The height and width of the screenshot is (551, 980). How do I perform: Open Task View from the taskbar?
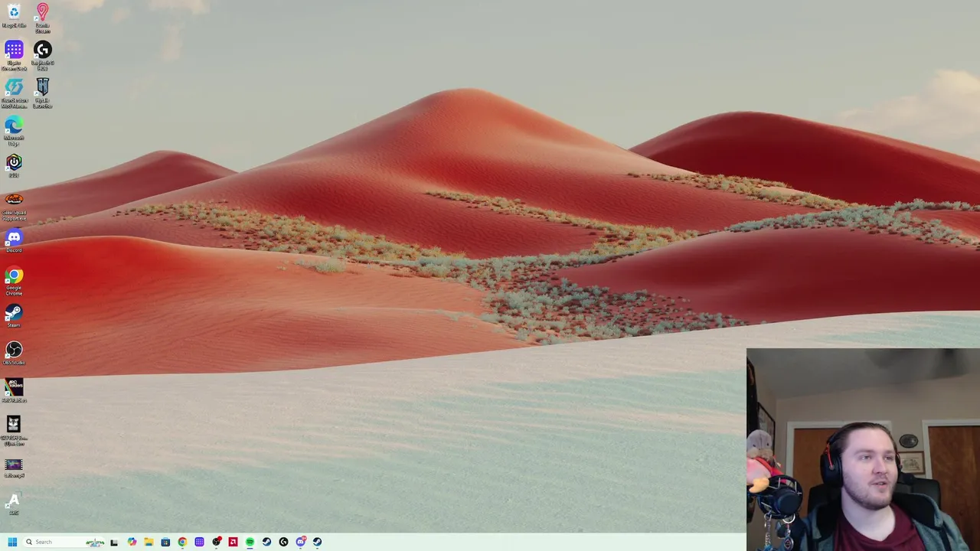pos(114,542)
